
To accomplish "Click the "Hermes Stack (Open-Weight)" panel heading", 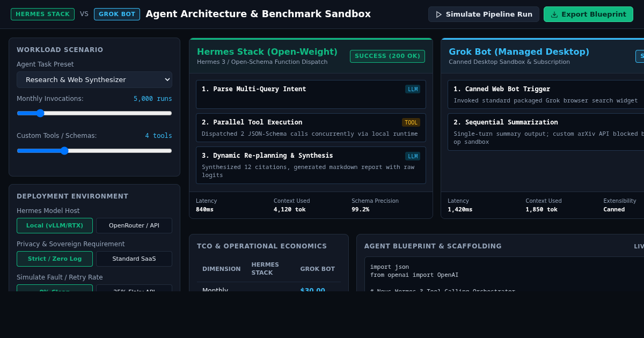I will pos(267,52).
